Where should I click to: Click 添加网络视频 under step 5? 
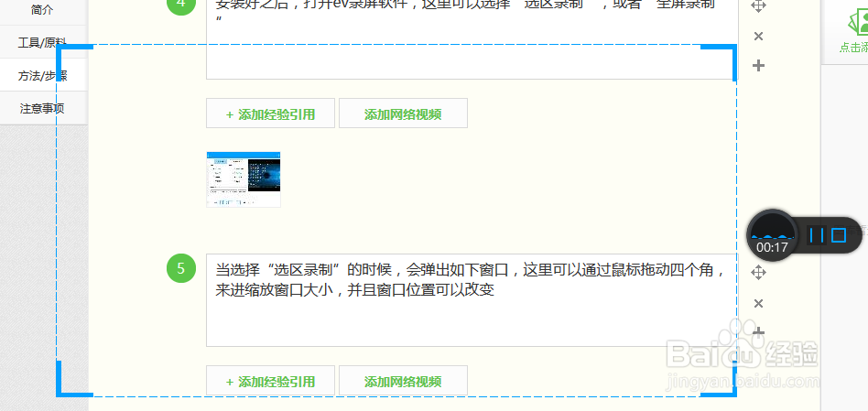tap(403, 381)
